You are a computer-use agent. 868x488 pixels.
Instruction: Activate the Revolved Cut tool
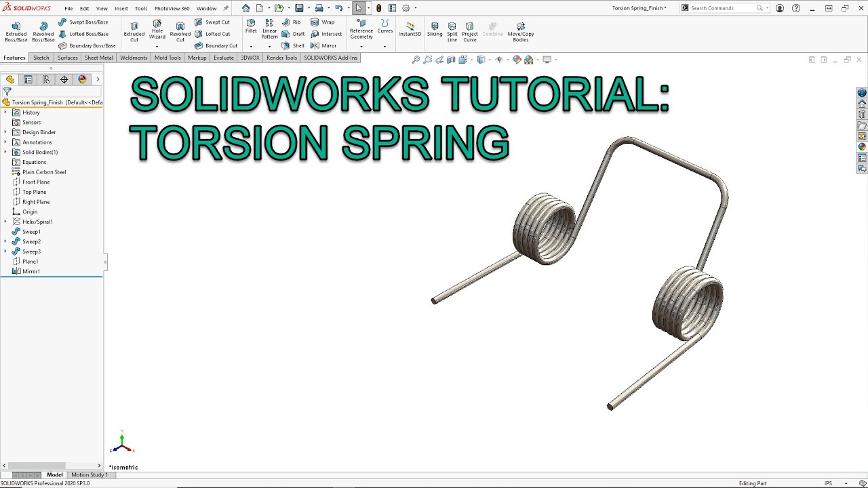coord(180,32)
